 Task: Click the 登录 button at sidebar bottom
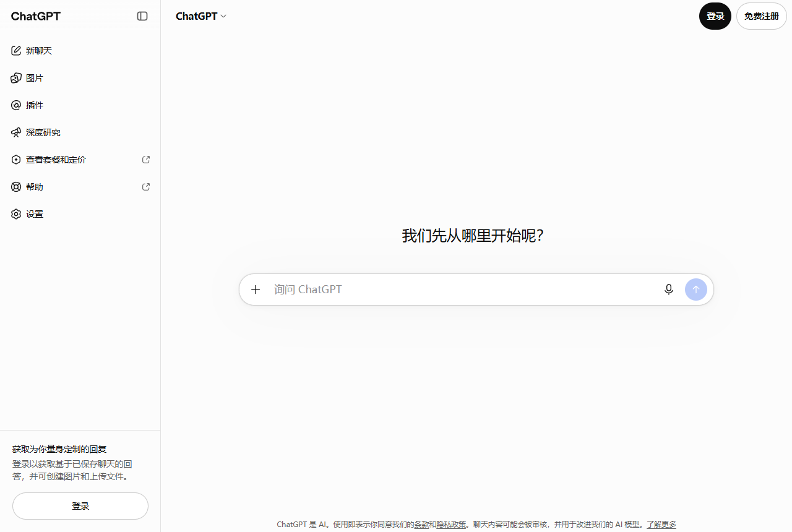click(80, 506)
